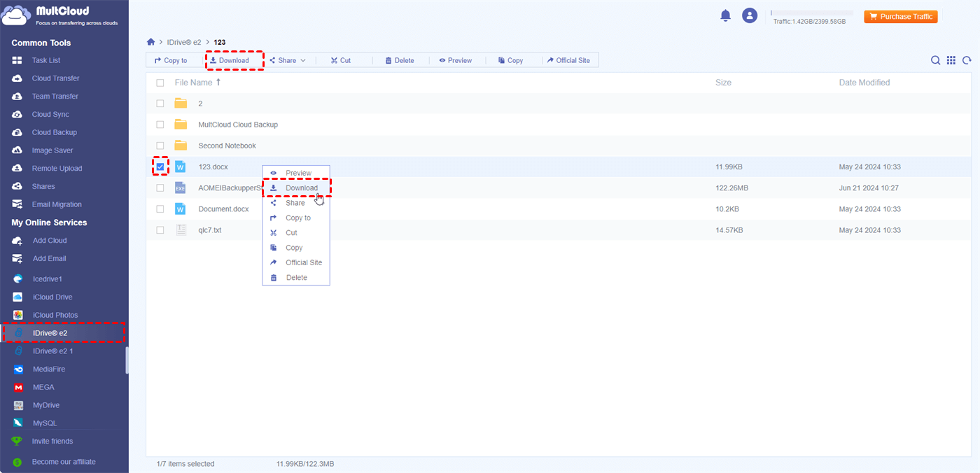The height and width of the screenshot is (473, 980).
Task: Click the refresh icon
Action: click(967, 61)
